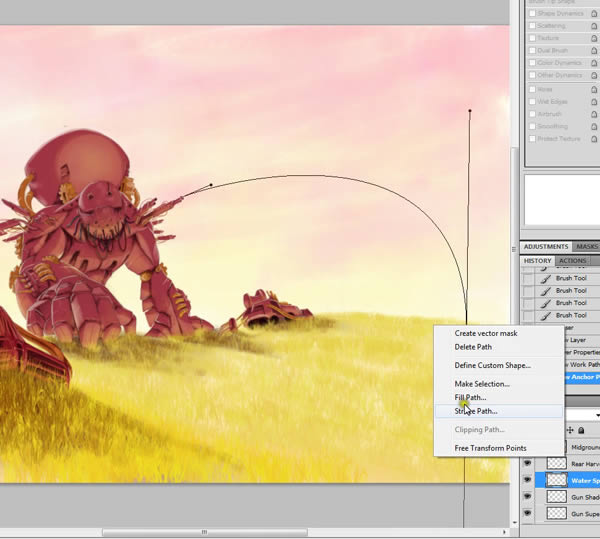This screenshot has width=600, height=539.
Task: Click the Gun Super layer thumbnail
Action: click(557, 513)
